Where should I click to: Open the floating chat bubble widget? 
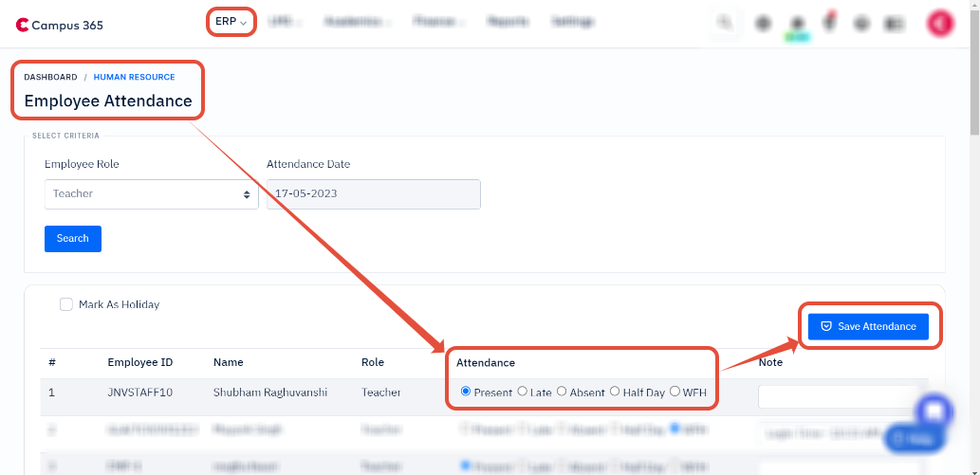934,411
